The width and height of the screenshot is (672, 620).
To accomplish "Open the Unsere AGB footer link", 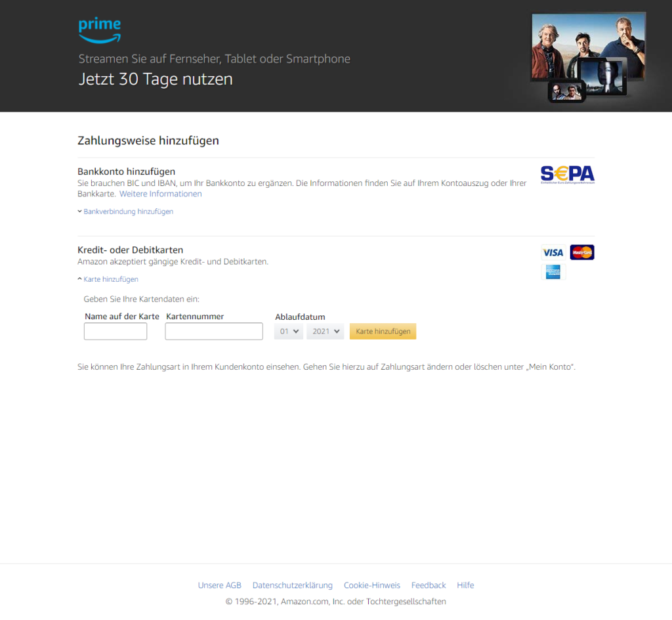I will tap(219, 585).
